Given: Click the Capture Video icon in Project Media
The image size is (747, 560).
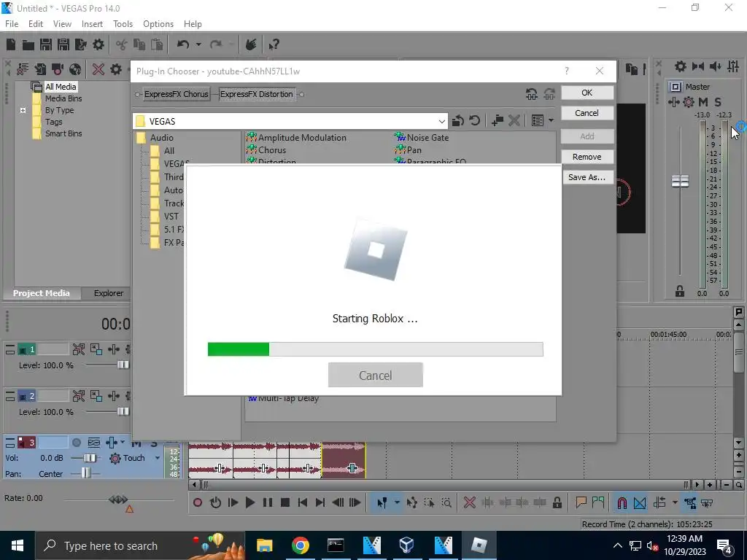Looking at the screenshot, I should 58,69.
